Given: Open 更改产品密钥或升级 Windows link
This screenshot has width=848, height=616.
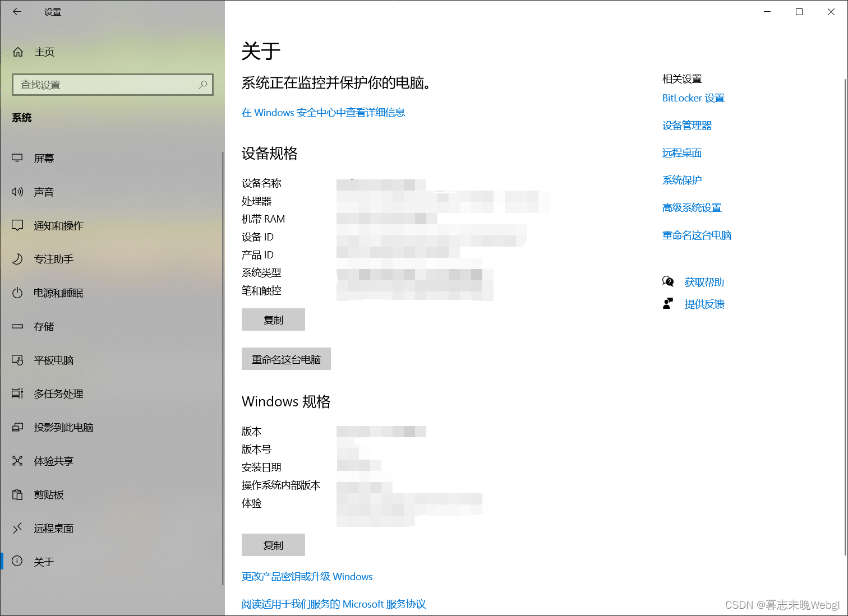Looking at the screenshot, I should (307, 577).
